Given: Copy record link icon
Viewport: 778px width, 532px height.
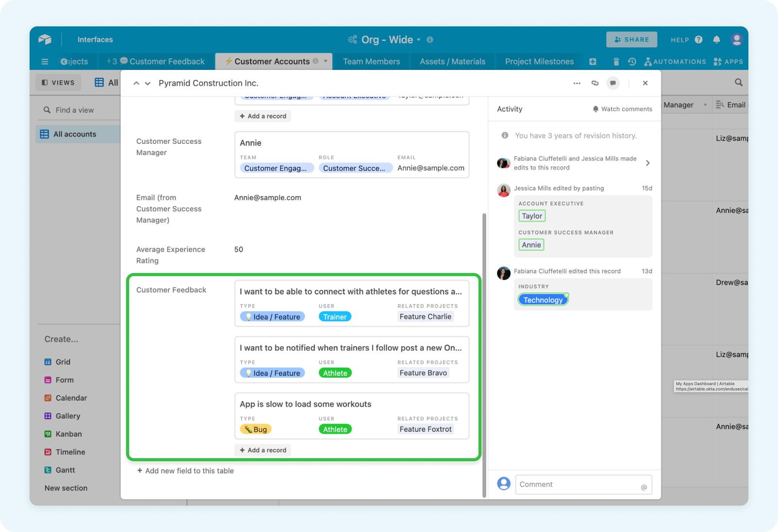Looking at the screenshot, I should point(595,83).
